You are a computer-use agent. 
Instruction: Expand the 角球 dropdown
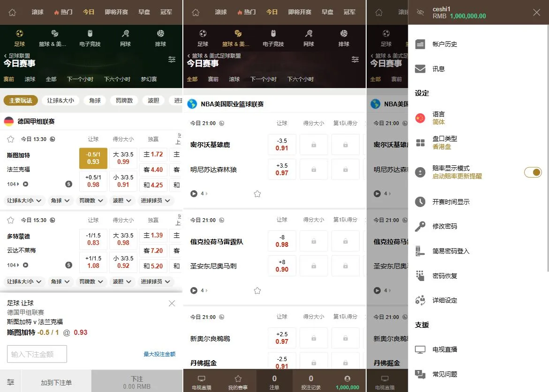click(x=60, y=200)
